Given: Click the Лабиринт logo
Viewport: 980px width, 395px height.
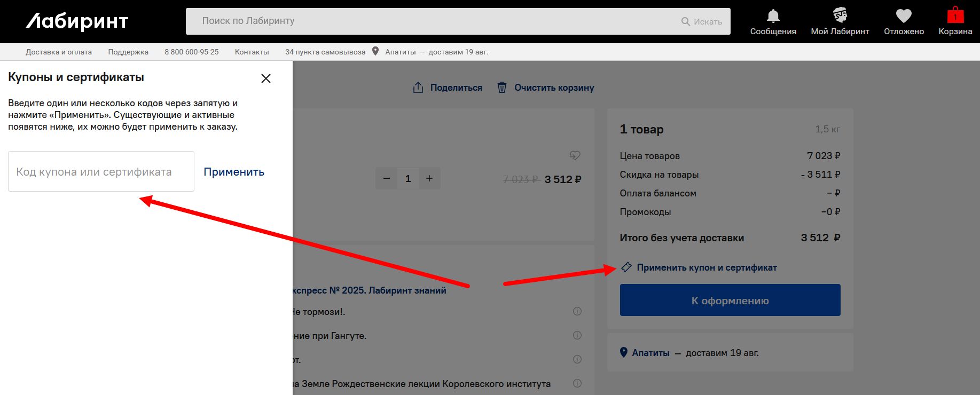Looking at the screenshot, I should pyautogui.click(x=77, y=21).
